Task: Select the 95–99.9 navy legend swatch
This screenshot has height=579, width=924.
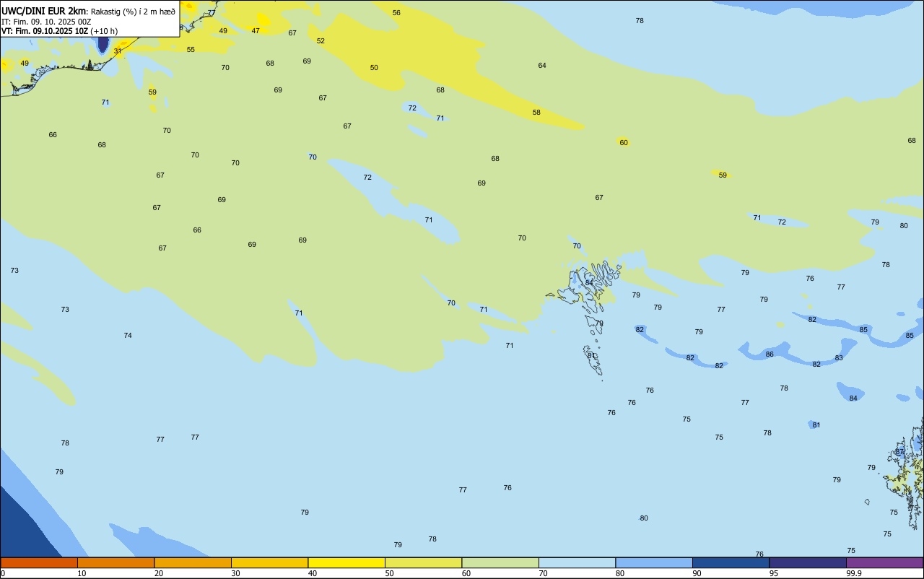Action: click(x=808, y=562)
